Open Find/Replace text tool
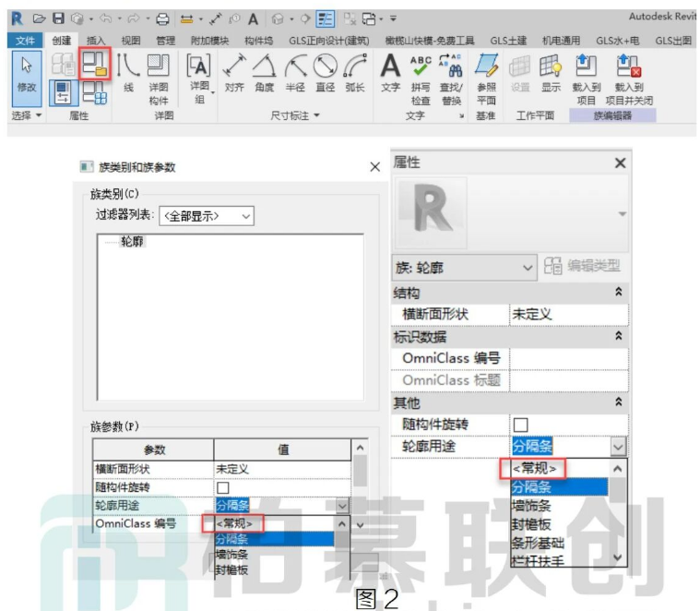Screen dimensions: 700x611 coord(451,79)
